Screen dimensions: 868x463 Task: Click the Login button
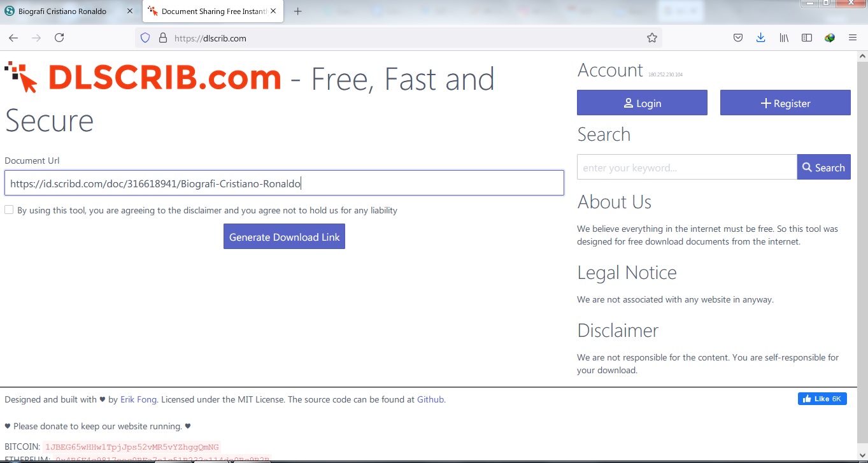(x=642, y=103)
